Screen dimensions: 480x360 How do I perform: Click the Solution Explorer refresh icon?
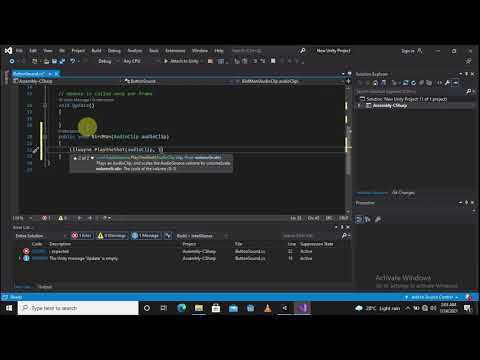[413, 83]
